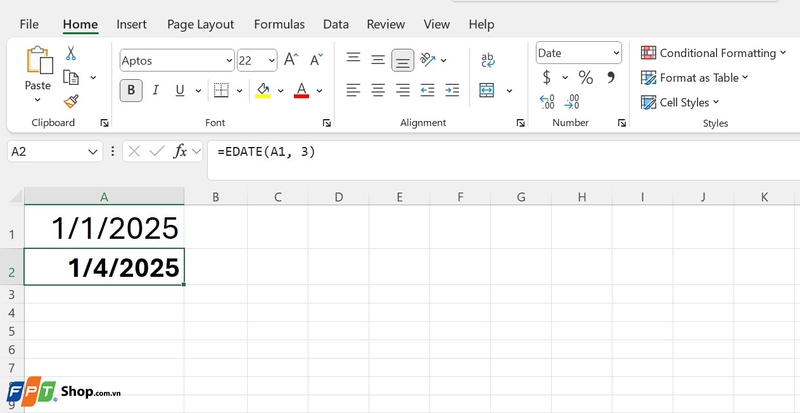Image resolution: width=800 pixels, height=413 pixels.
Task: Open Insert Function fx dialog
Action: point(180,151)
